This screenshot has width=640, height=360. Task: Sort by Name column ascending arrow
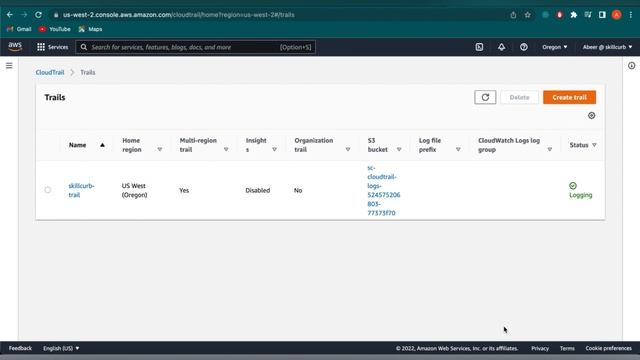pyautogui.click(x=102, y=145)
